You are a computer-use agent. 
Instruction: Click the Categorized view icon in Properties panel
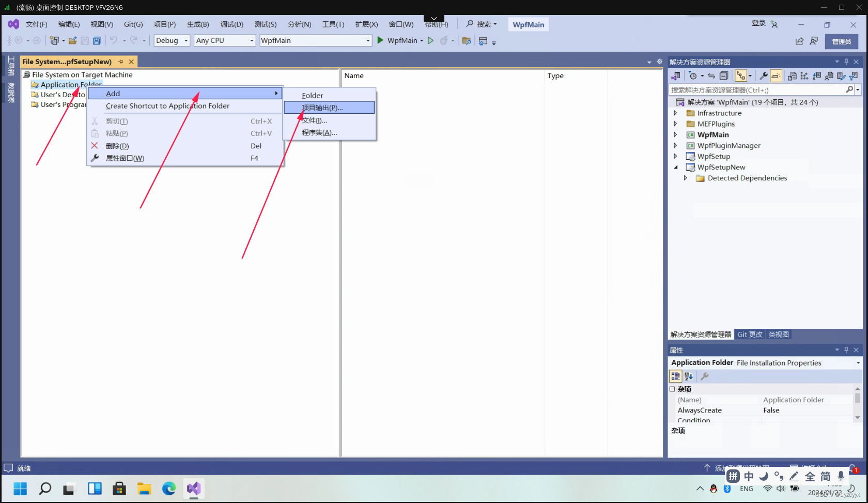(x=675, y=376)
